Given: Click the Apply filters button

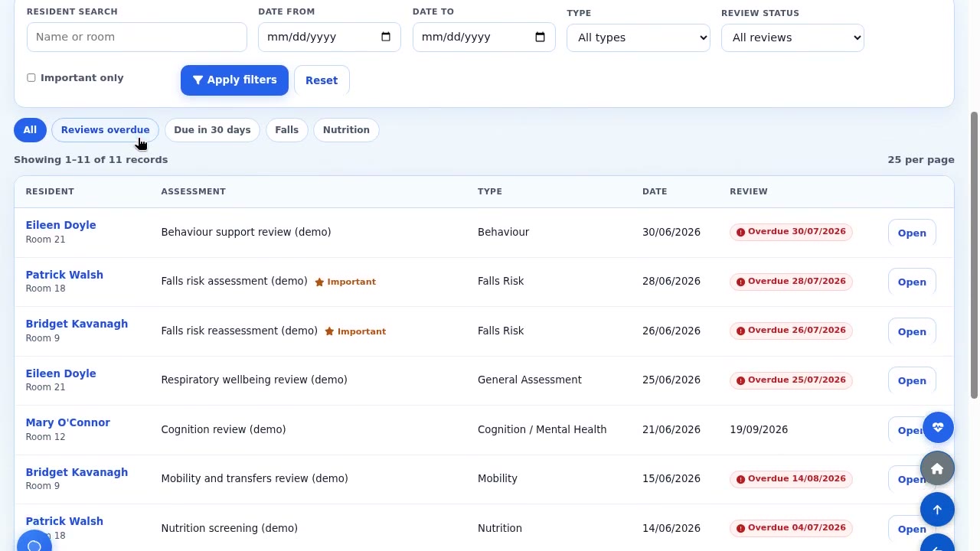Looking at the screenshot, I should (234, 80).
